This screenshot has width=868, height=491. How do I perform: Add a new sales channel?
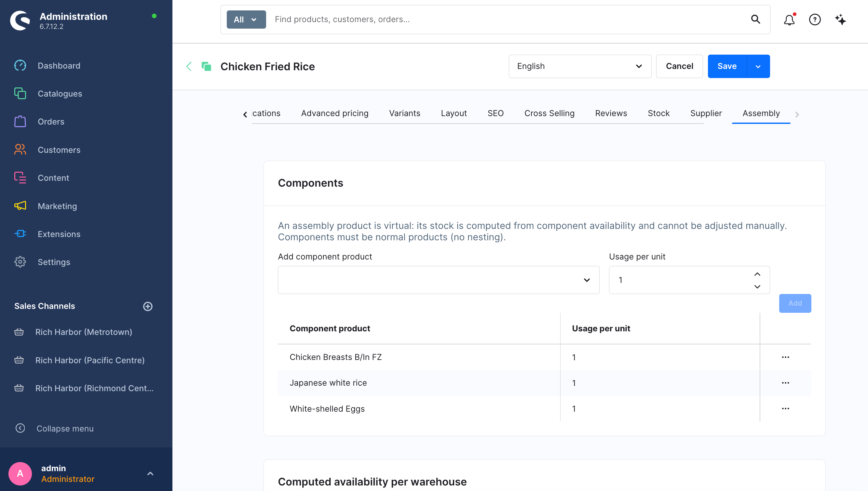pyautogui.click(x=148, y=306)
